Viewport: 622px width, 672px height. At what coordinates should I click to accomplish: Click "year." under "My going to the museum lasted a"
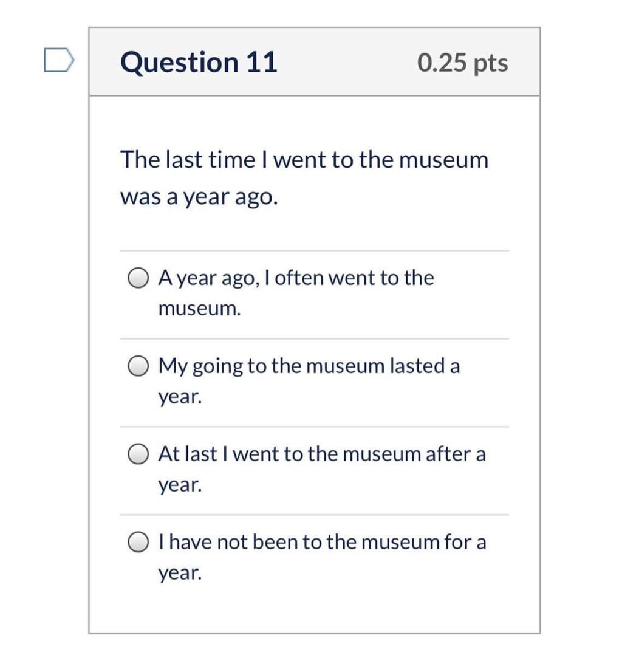pyautogui.click(x=180, y=397)
